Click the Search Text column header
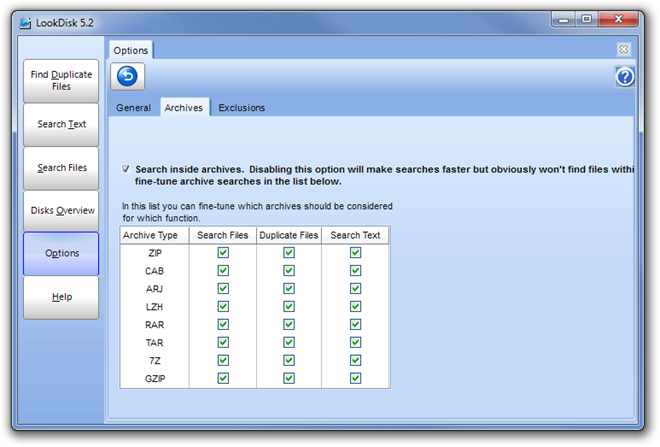Screen dimensions: 660x447 coord(355,235)
